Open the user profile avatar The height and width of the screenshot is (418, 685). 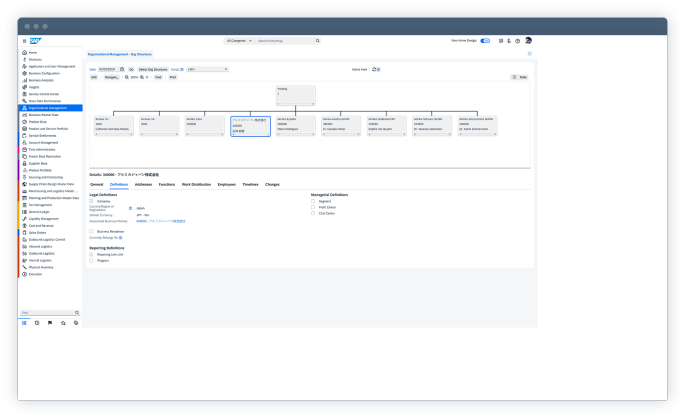pyautogui.click(x=528, y=41)
